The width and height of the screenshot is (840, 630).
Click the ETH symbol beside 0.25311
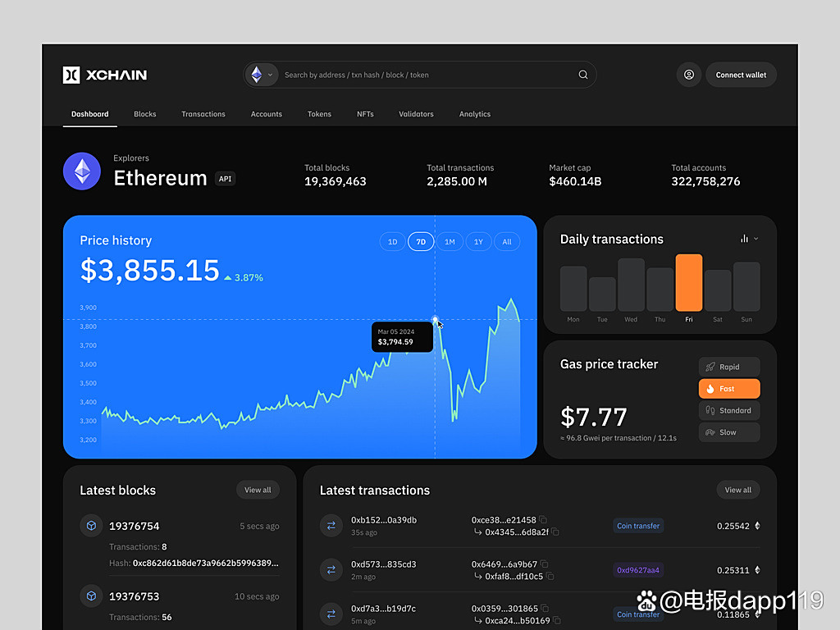pyautogui.click(x=757, y=570)
